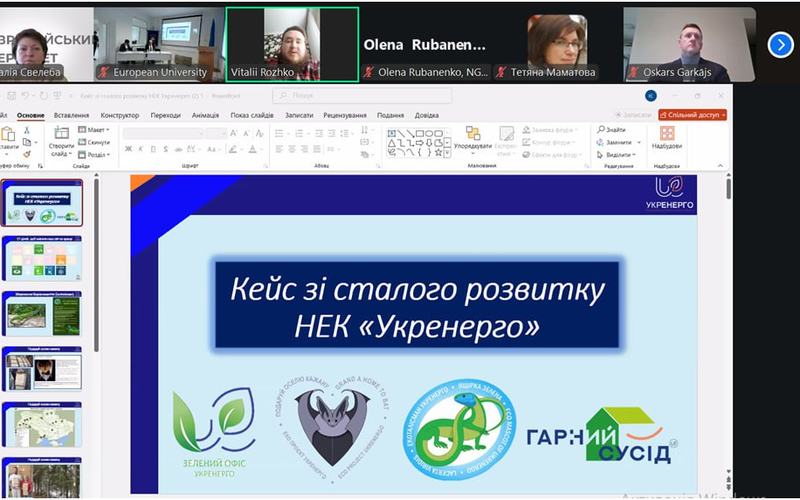Click the Зелений офіс Укренерго leaf logo
Viewport: 800px width, 500px height.
214,432
